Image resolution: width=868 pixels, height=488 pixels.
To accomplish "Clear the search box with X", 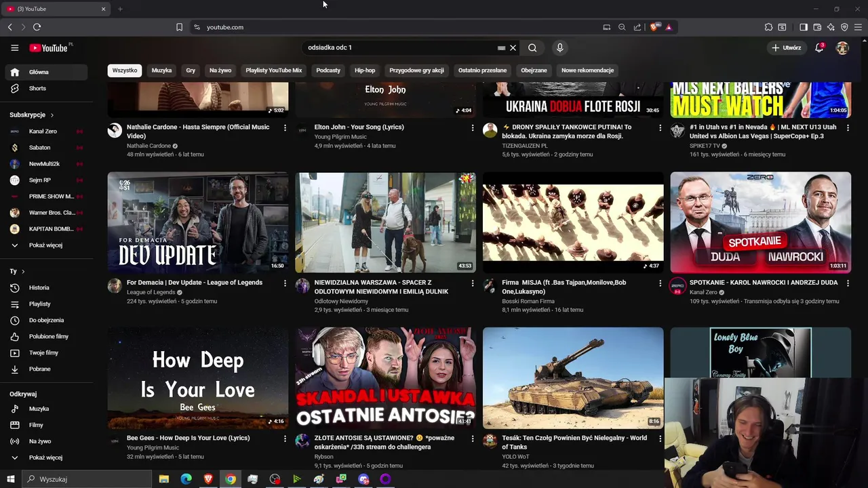I will [x=513, y=47].
